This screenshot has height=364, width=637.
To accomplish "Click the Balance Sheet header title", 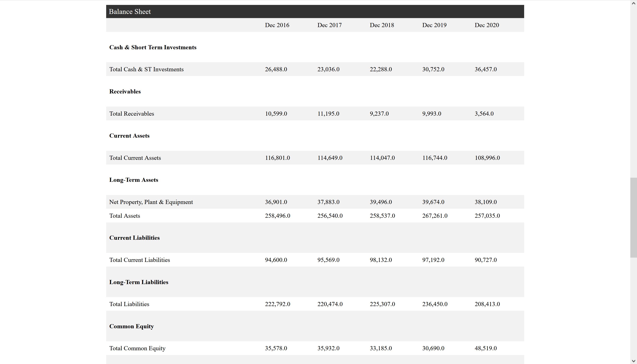I will (x=130, y=12).
